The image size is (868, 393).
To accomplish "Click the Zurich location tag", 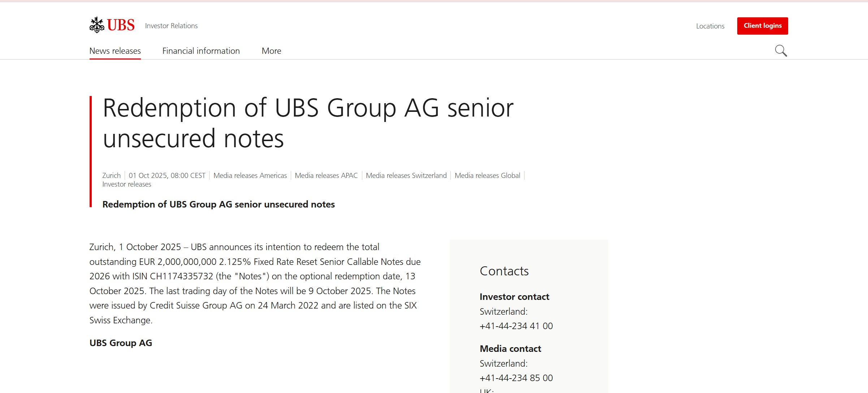I will coord(111,175).
